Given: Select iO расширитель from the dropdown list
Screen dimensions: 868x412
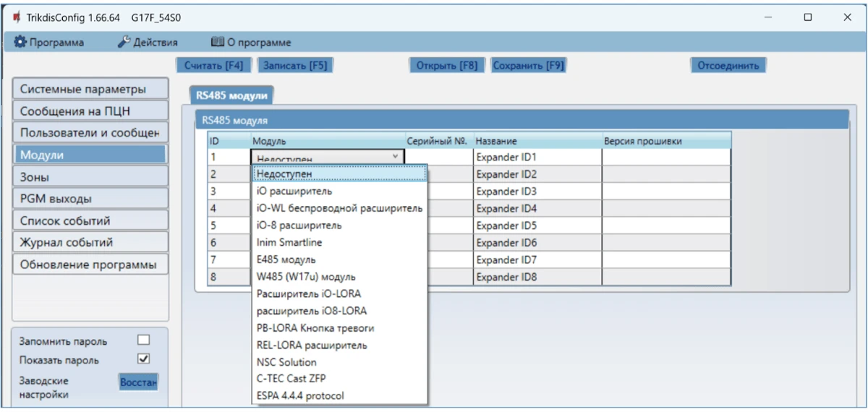Looking at the screenshot, I should (294, 191).
